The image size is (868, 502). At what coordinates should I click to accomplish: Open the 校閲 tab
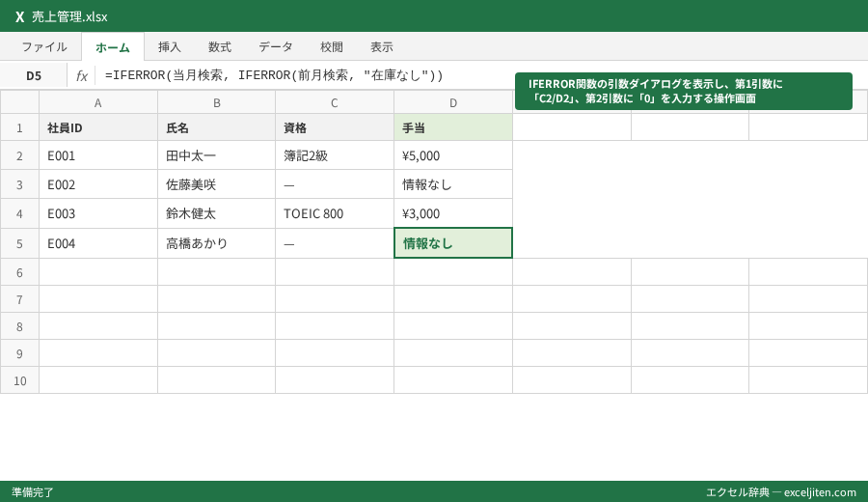332,47
